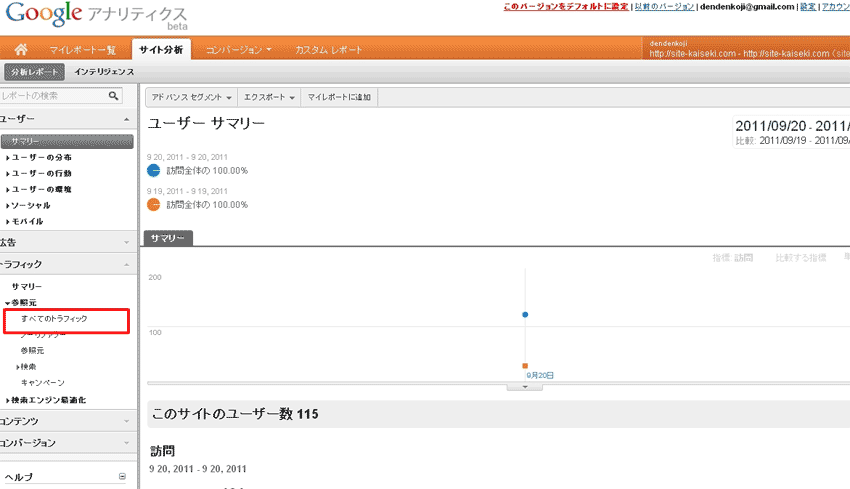The width and height of the screenshot is (850, 489).
Task: Open 参照元 sub-item report
Action: (x=33, y=350)
